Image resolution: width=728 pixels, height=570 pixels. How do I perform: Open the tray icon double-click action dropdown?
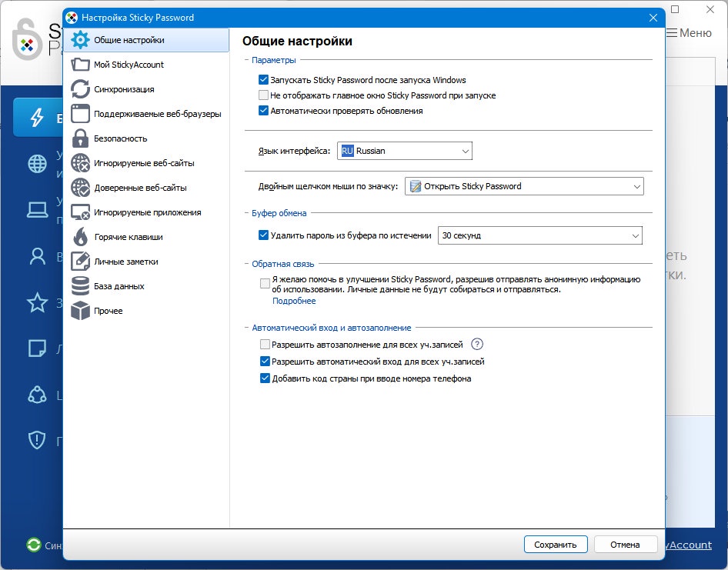point(523,186)
